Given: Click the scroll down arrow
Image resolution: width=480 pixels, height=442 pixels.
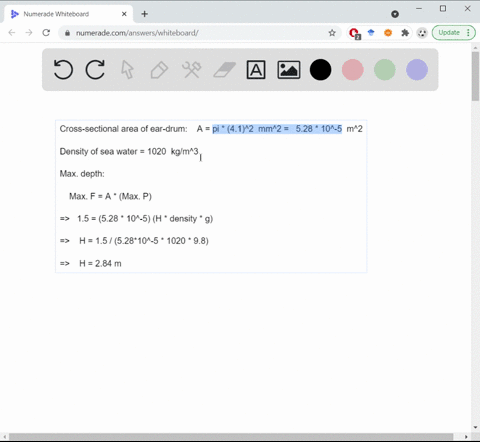Looking at the screenshot, I should point(475,427).
